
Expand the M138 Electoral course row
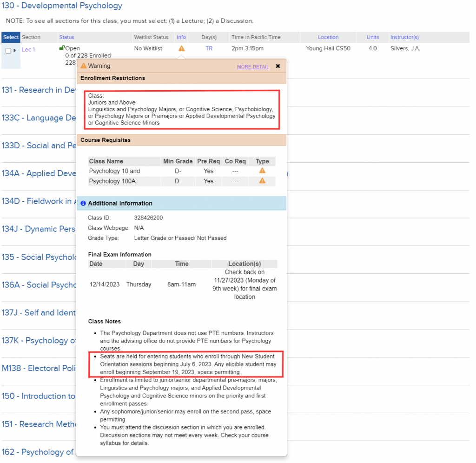pos(38,368)
